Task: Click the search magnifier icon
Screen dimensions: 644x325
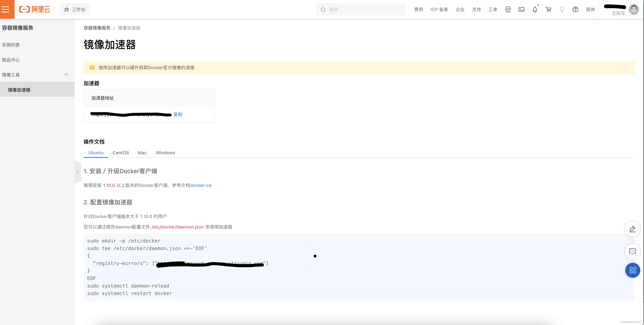Action: click(x=323, y=10)
